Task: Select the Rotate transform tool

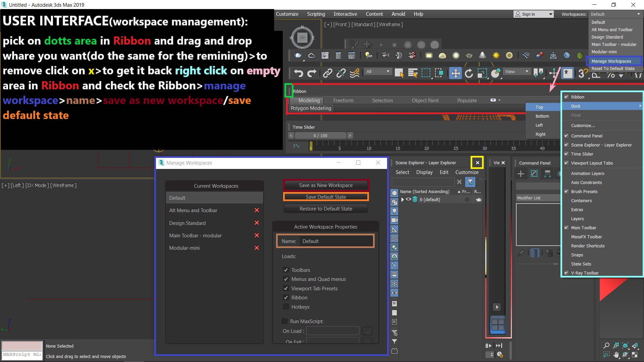Action: (x=469, y=73)
